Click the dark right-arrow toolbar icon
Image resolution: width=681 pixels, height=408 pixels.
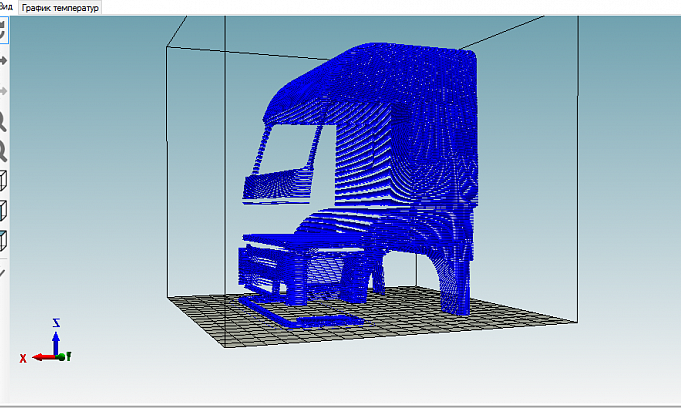tap(3, 60)
